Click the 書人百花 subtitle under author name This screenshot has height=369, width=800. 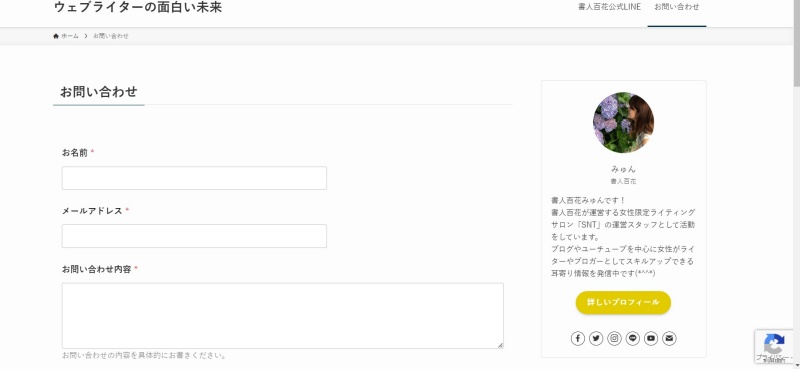point(623,181)
